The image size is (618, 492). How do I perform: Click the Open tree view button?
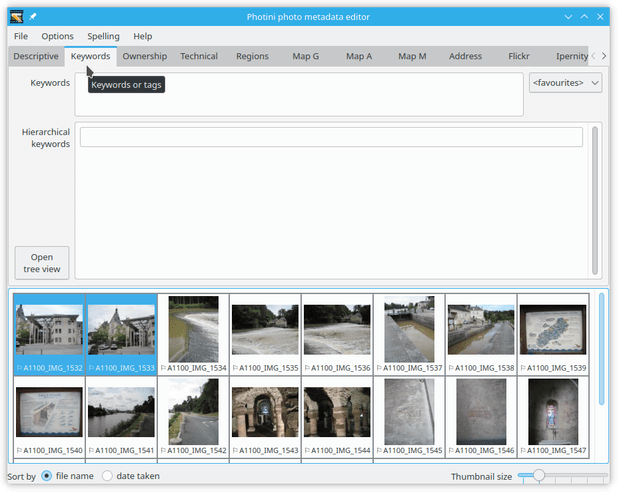coord(42,263)
